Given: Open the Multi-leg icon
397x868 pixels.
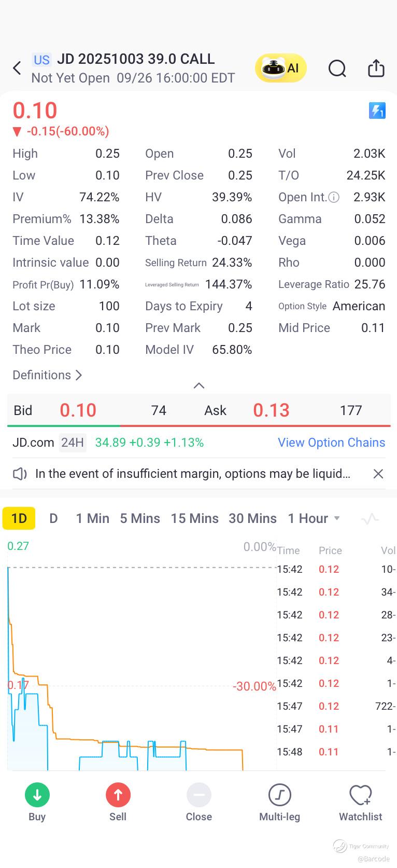Looking at the screenshot, I should click(x=279, y=795).
